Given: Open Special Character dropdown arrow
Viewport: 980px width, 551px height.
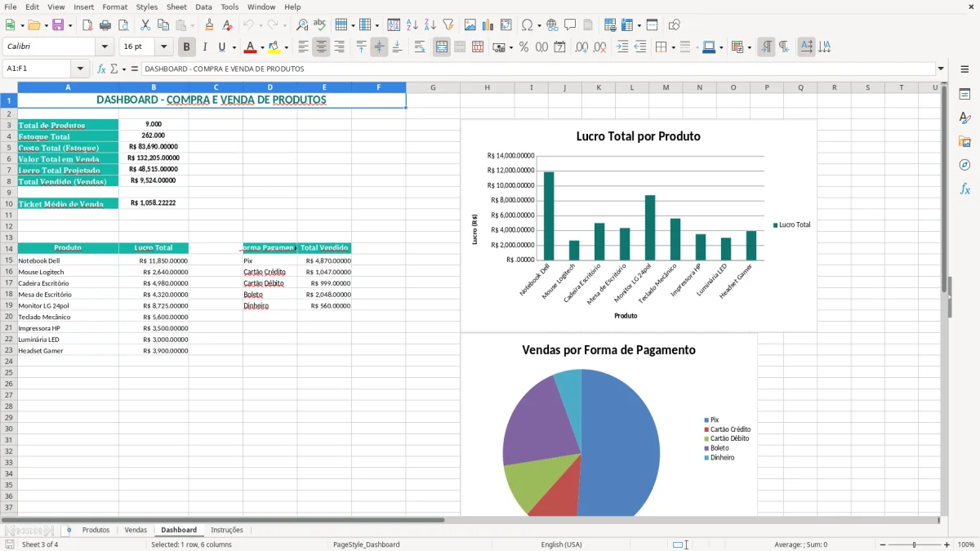Looking at the screenshot, I should tap(538, 25).
